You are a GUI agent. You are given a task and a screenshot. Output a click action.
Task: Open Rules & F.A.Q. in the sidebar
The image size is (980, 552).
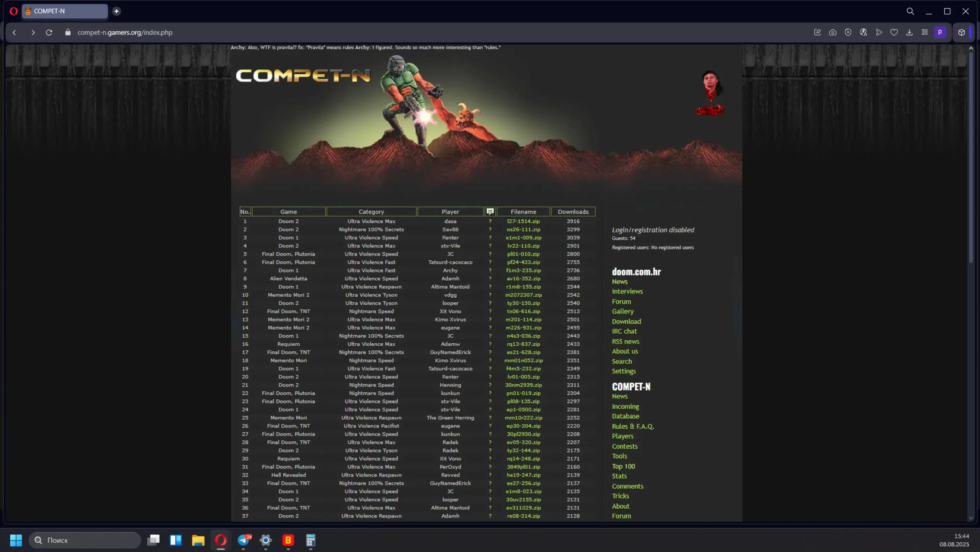[x=632, y=426]
